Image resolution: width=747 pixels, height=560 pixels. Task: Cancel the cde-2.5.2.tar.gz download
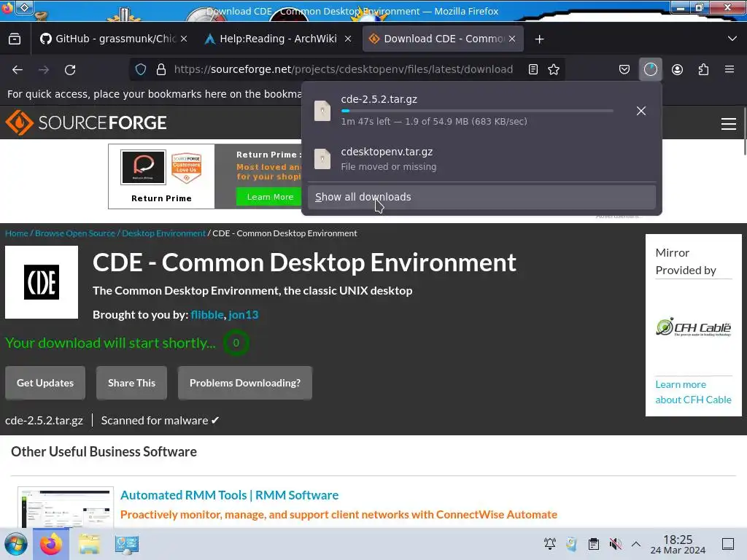point(641,111)
